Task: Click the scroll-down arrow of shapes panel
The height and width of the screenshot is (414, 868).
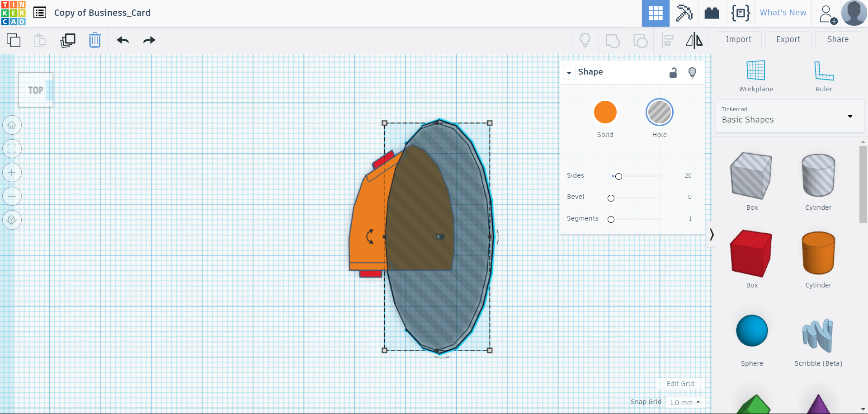Action: (x=863, y=409)
